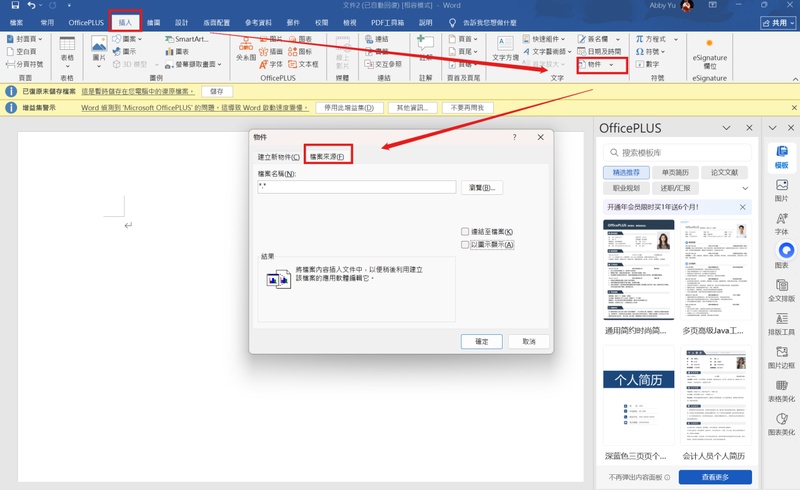Insert a hyperlink (連結)
The width and height of the screenshot is (800, 490).
click(377, 39)
